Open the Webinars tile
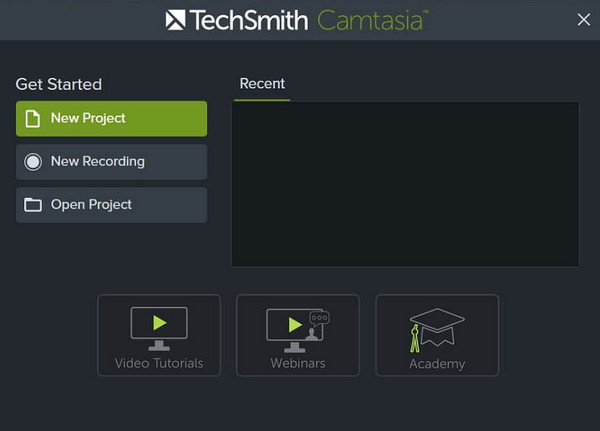 click(298, 335)
